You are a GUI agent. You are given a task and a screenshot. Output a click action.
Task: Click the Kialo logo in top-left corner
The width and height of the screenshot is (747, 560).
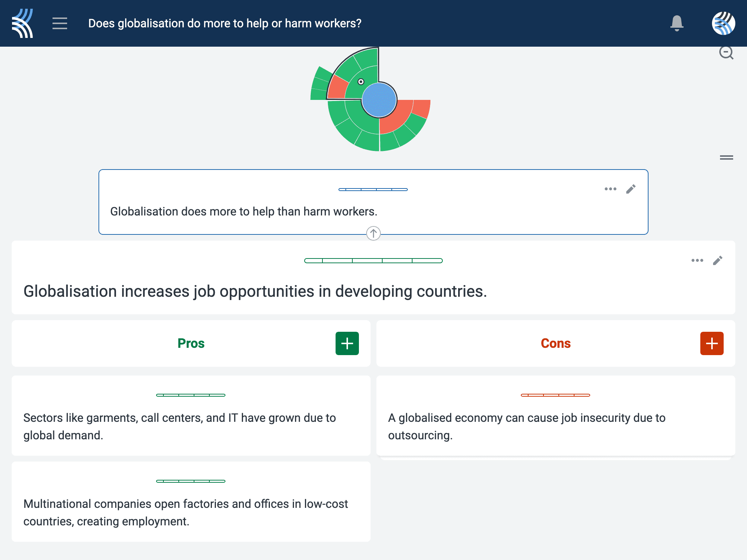point(22,23)
